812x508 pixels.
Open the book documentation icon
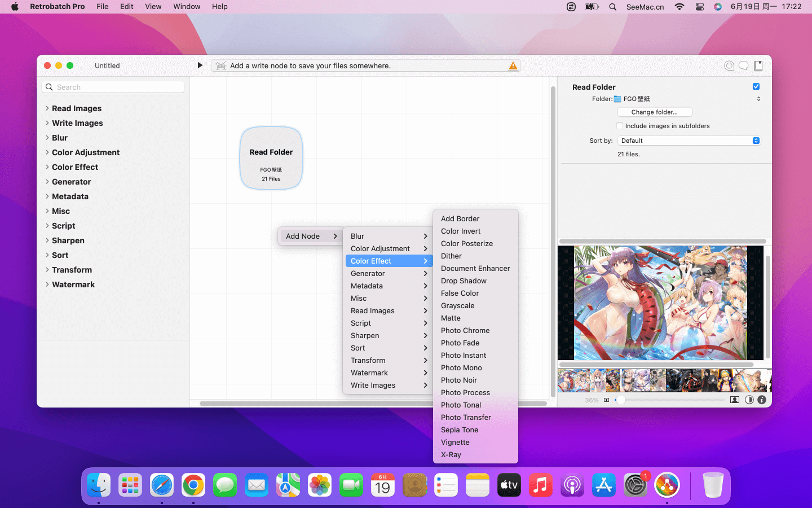point(758,66)
